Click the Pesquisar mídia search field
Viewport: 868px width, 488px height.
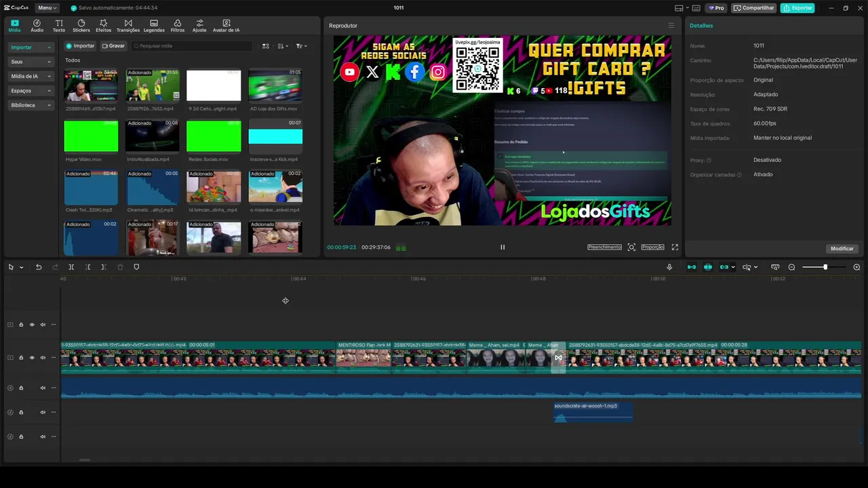[191, 46]
